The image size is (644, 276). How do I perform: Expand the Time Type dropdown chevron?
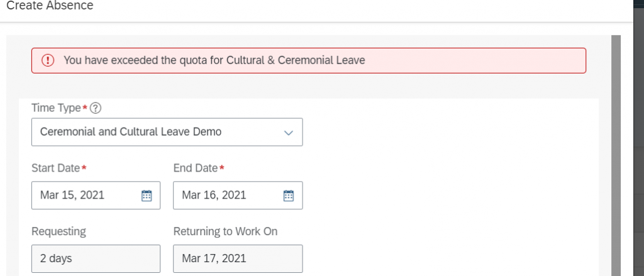tap(289, 133)
